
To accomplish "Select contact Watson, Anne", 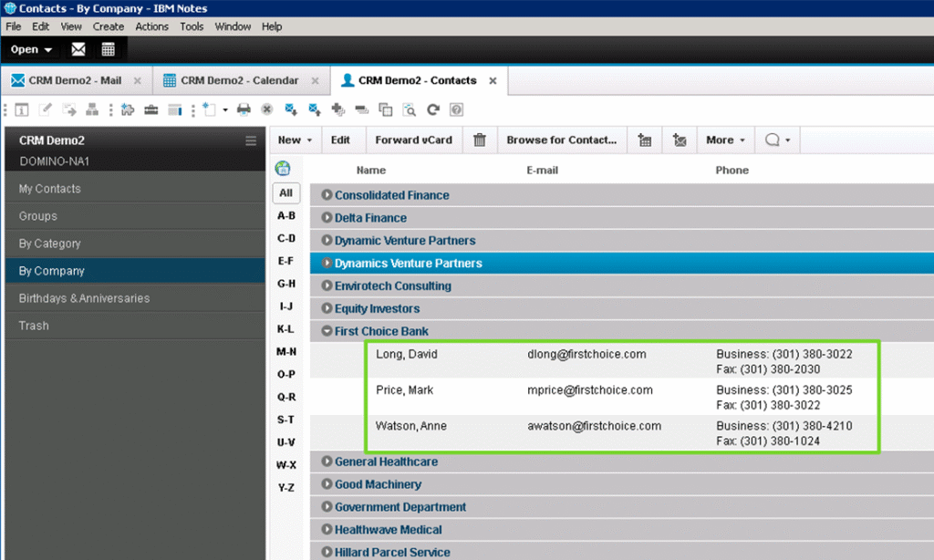I will pyautogui.click(x=411, y=426).
